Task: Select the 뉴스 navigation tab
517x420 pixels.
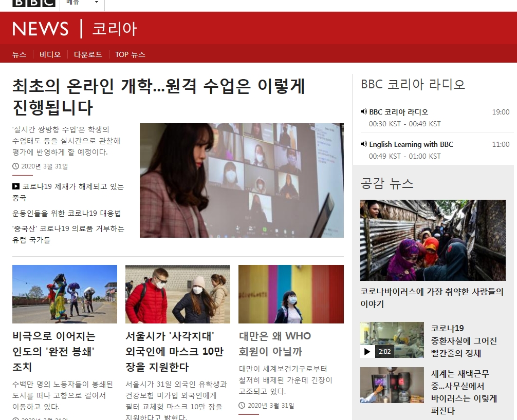Action: point(19,54)
